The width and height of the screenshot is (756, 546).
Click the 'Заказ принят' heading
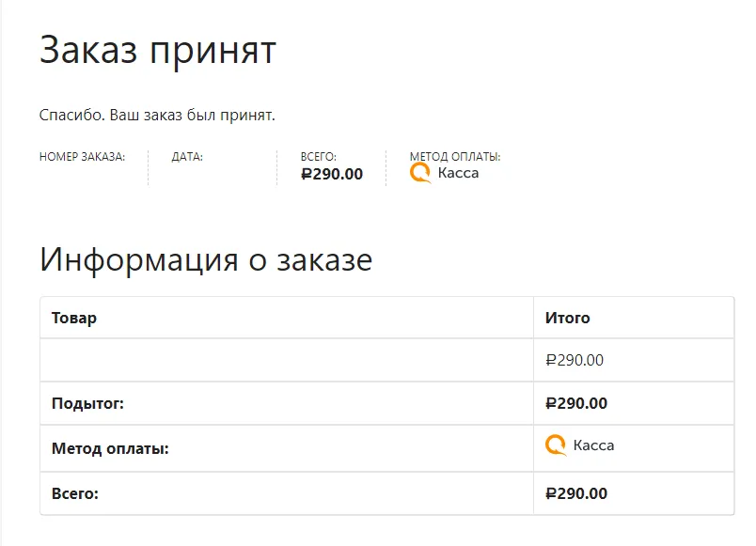(x=158, y=50)
